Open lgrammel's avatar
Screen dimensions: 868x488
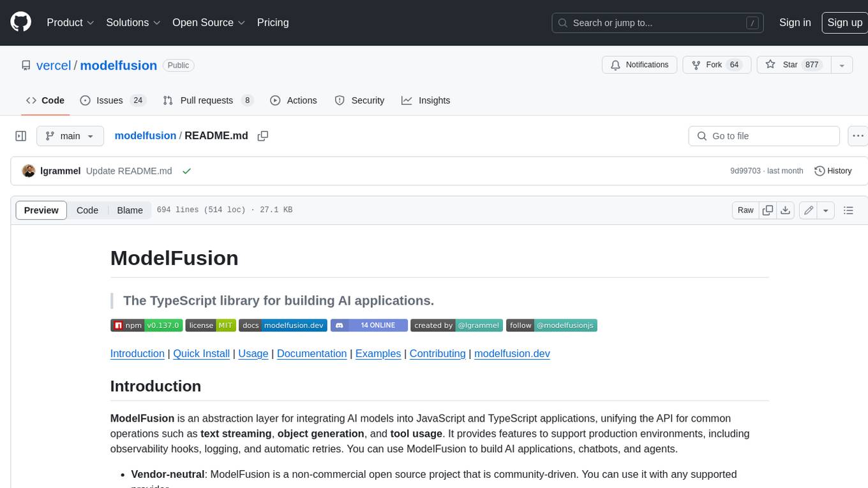29,171
